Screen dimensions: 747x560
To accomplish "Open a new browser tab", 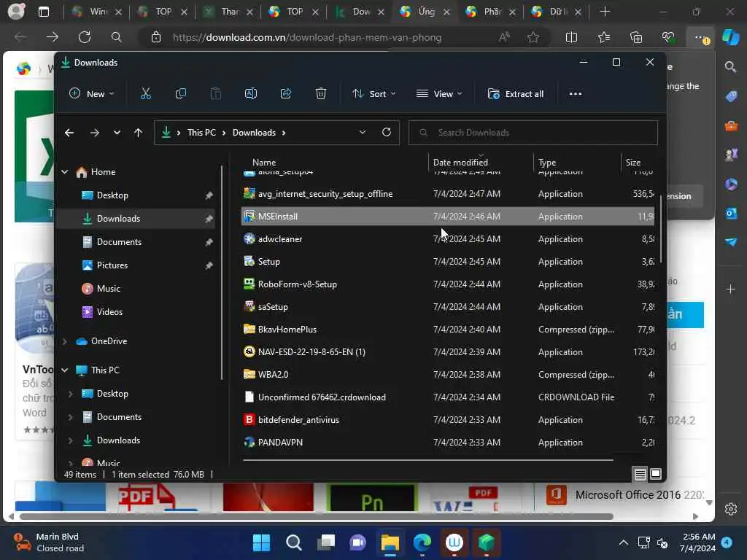I will [605, 12].
